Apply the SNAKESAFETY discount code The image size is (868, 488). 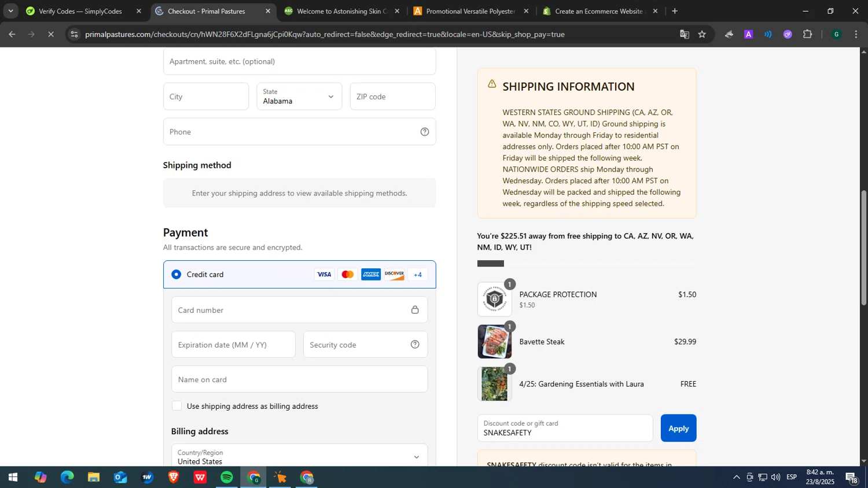click(678, 428)
